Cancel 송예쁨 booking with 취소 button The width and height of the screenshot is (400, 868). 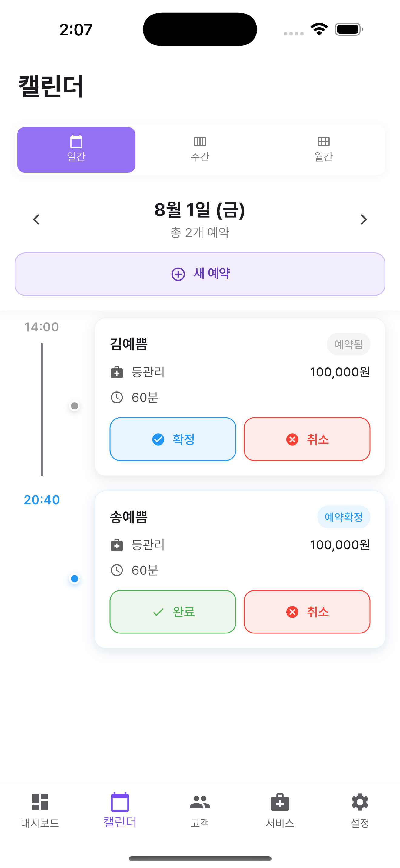(307, 612)
